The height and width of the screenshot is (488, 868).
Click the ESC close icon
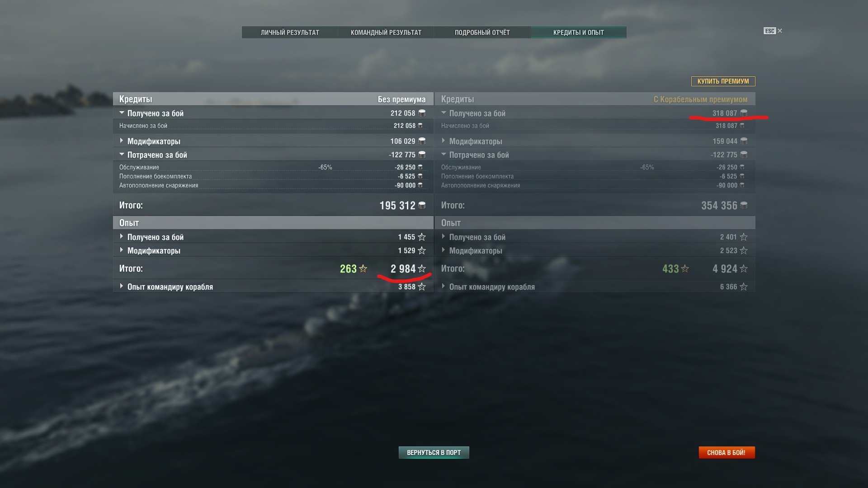[779, 31]
